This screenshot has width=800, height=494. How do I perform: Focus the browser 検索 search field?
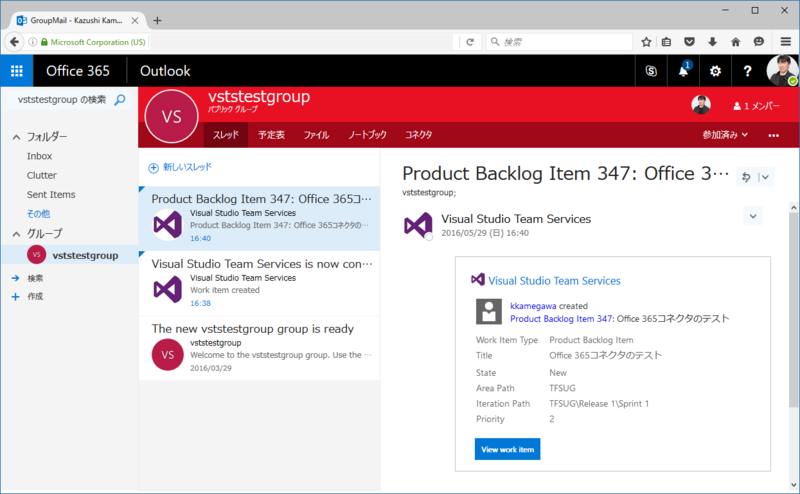point(559,42)
